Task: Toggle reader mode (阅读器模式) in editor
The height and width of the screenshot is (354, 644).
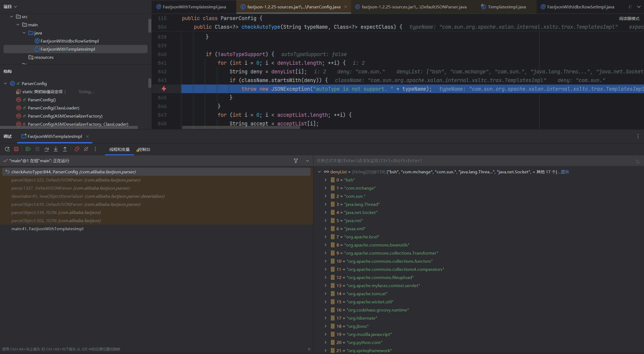Action: point(629,18)
